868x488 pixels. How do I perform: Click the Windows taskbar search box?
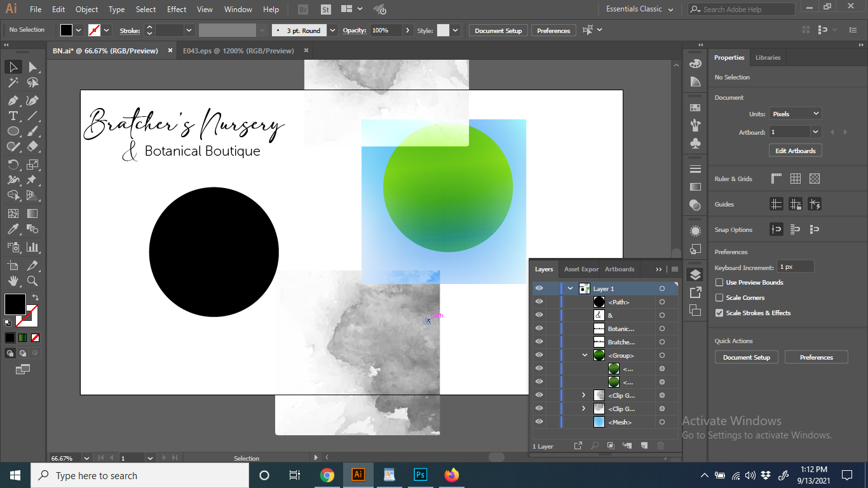pyautogui.click(x=140, y=475)
